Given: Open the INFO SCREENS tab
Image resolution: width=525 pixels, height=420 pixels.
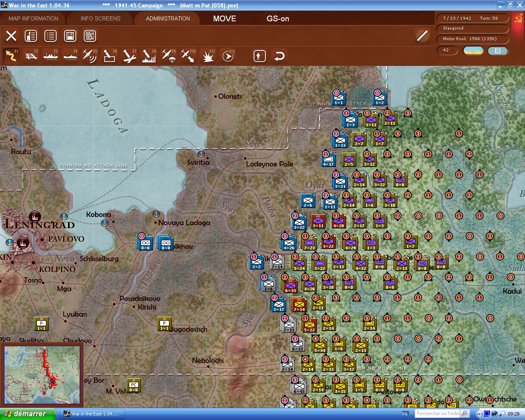Looking at the screenshot, I should point(100,18).
